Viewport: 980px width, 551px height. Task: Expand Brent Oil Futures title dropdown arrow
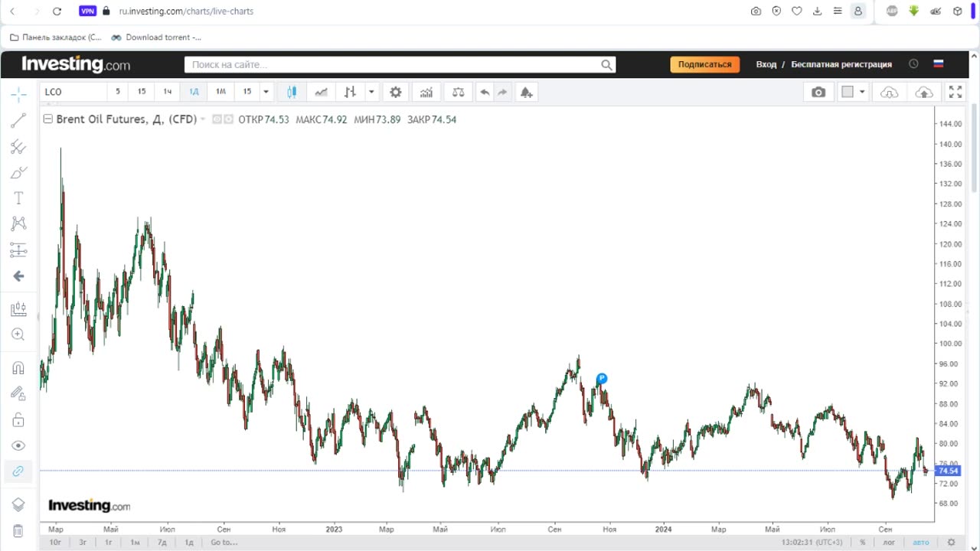click(x=204, y=119)
